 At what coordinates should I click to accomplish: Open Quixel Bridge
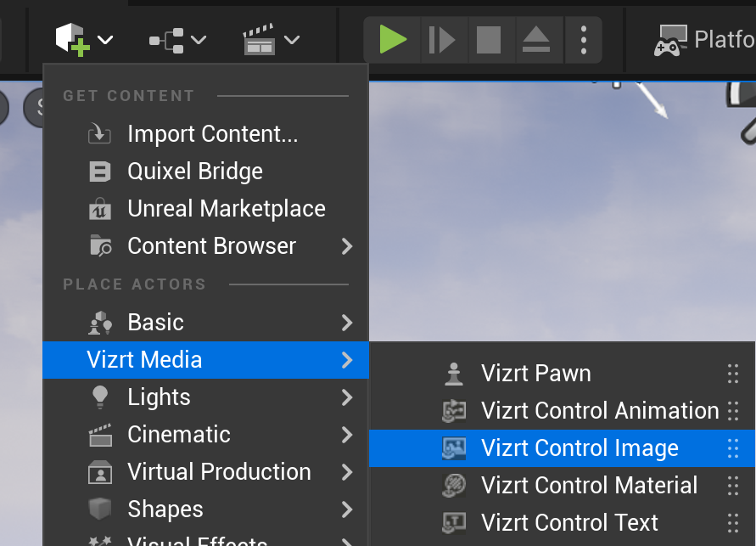pos(195,172)
